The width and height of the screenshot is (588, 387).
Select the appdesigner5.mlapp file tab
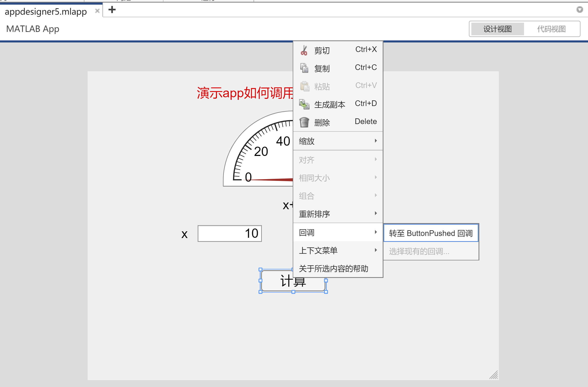click(46, 12)
